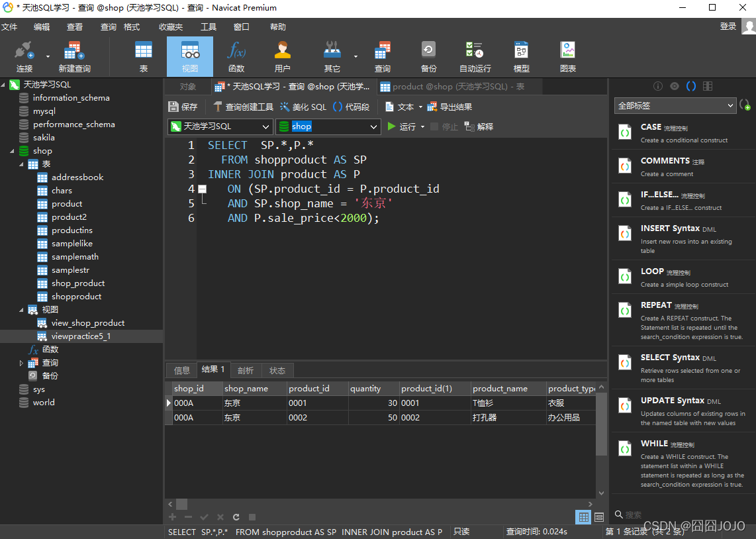Collapse the 天池学习SQL connection node

coord(3,85)
